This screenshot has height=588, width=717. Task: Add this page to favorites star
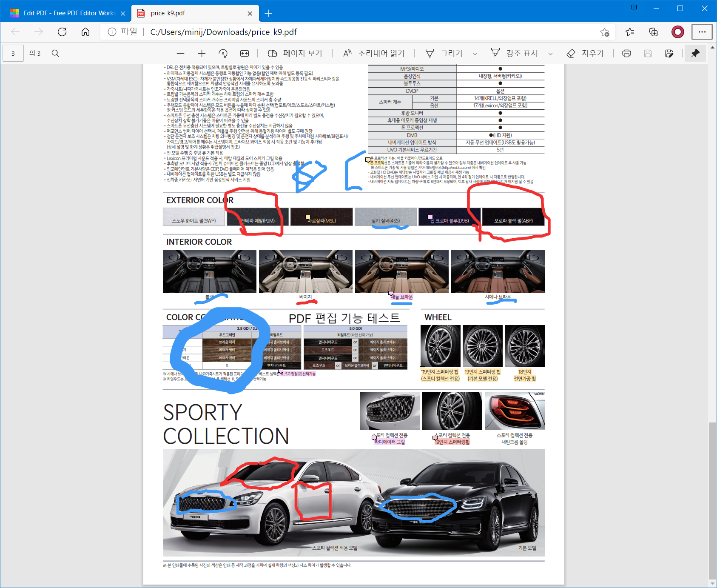605,32
